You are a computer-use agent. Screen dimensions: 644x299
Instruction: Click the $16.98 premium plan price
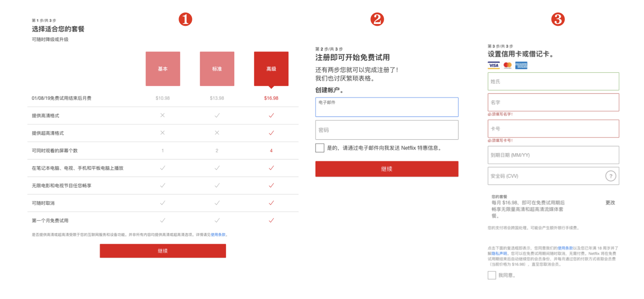(271, 98)
